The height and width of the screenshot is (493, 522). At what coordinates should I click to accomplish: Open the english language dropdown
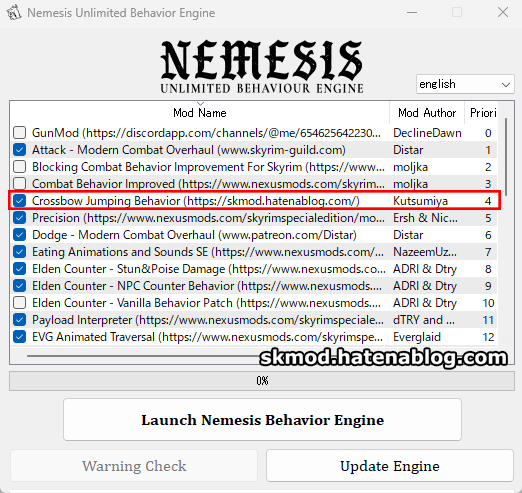[465, 84]
